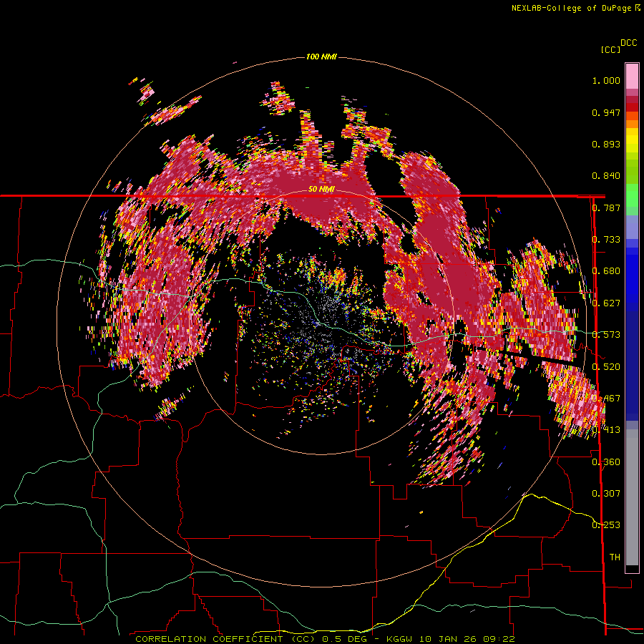Click the 0.733 legend value
Screen dimensions: 644x644
pos(606,240)
